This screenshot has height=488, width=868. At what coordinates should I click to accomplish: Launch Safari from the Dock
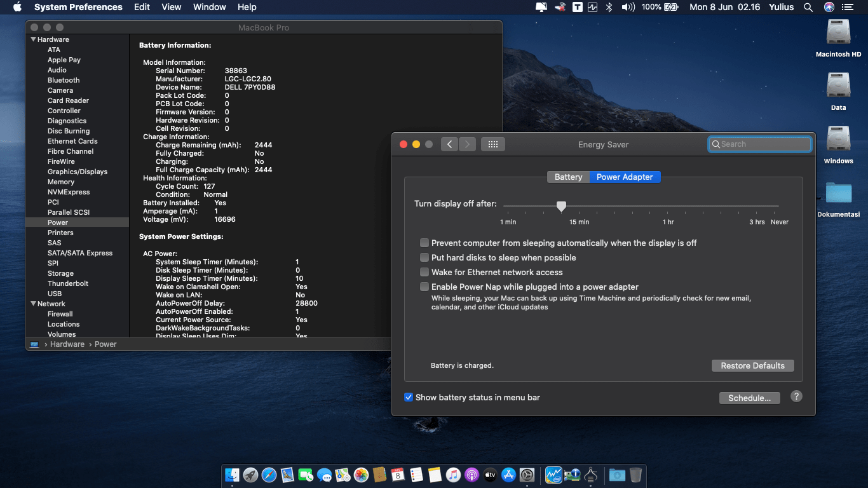click(269, 475)
